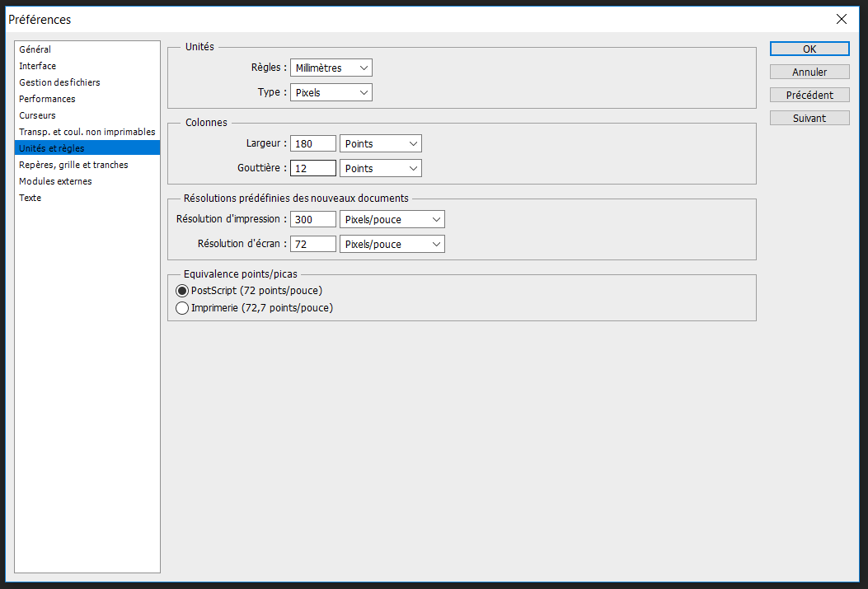The width and height of the screenshot is (868, 589).
Task: Switch to the Interface preferences section
Action: click(x=38, y=66)
